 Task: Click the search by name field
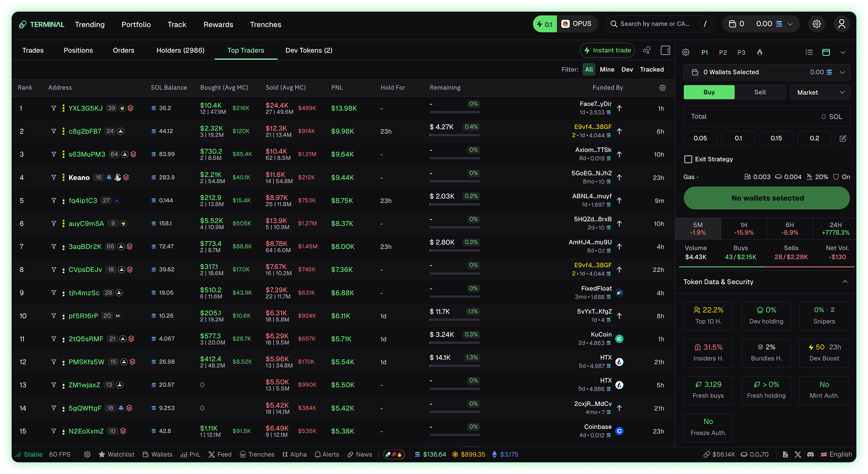[655, 24]
